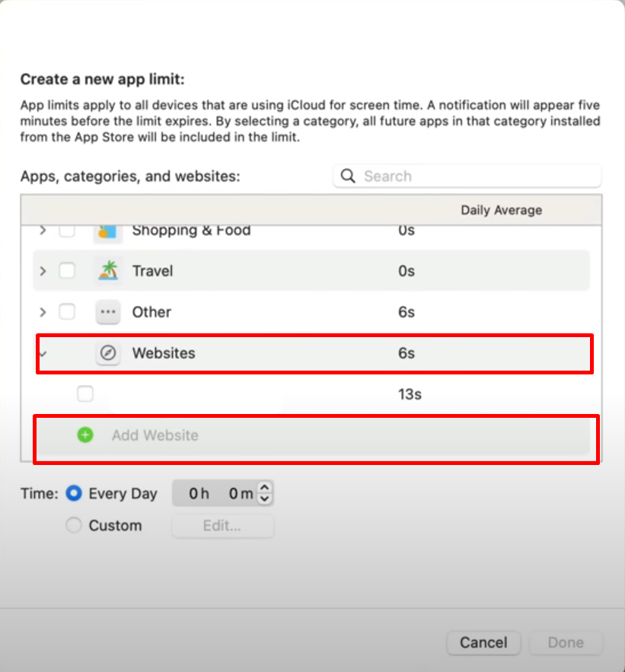625x672 pixels.
Task: Click the Travel palm tree icon
Action: [108, 271]
